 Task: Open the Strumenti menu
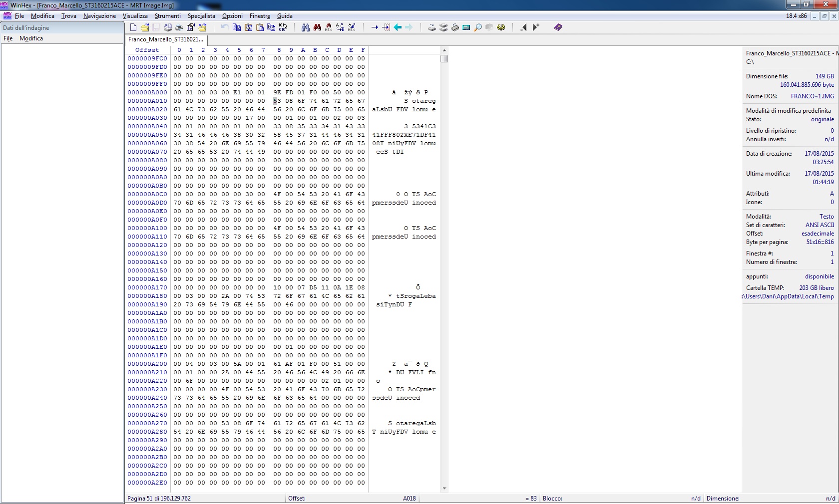[168, 16]
